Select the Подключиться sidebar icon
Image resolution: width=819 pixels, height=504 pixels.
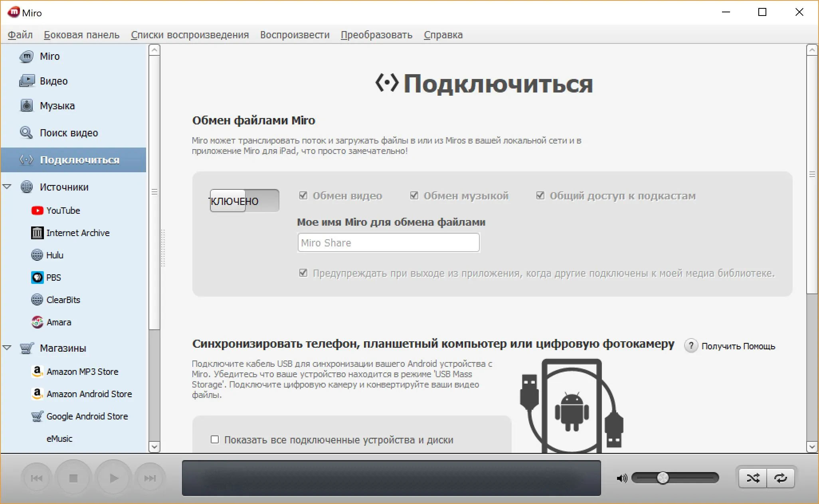26,160
